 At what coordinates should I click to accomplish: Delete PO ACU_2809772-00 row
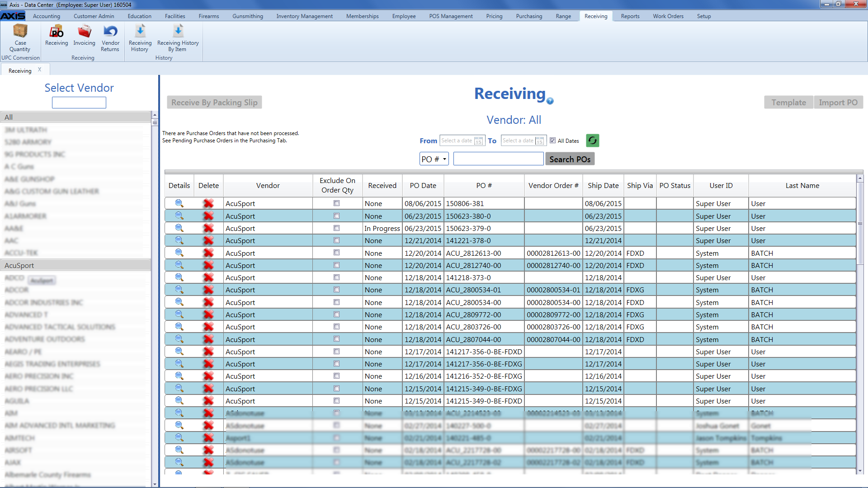coord(208,314)
